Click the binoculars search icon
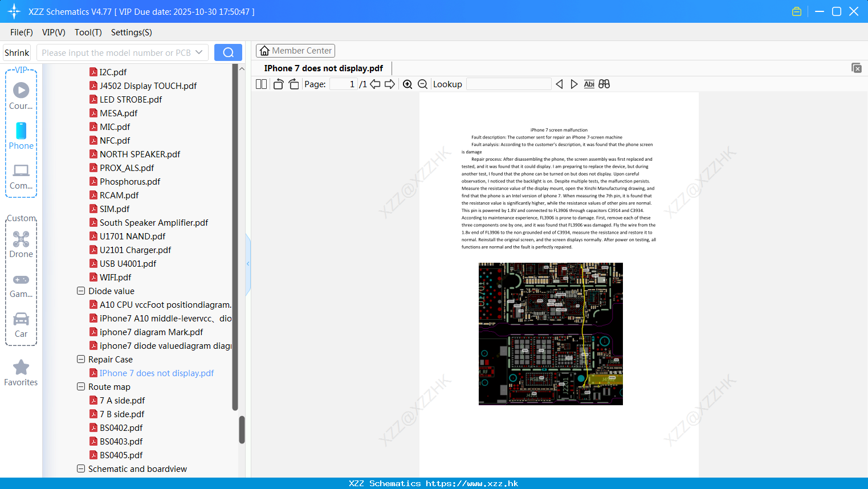 click(x=604, y=84)
